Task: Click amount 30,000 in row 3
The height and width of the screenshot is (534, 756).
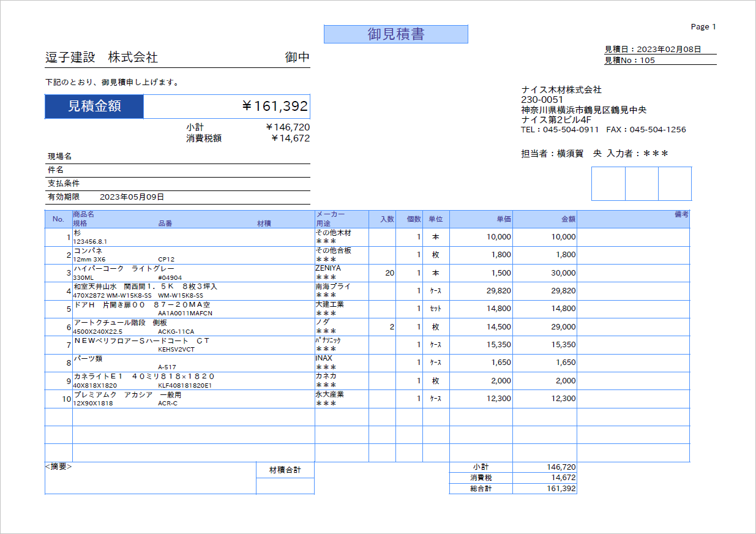Action: point(563,273)
